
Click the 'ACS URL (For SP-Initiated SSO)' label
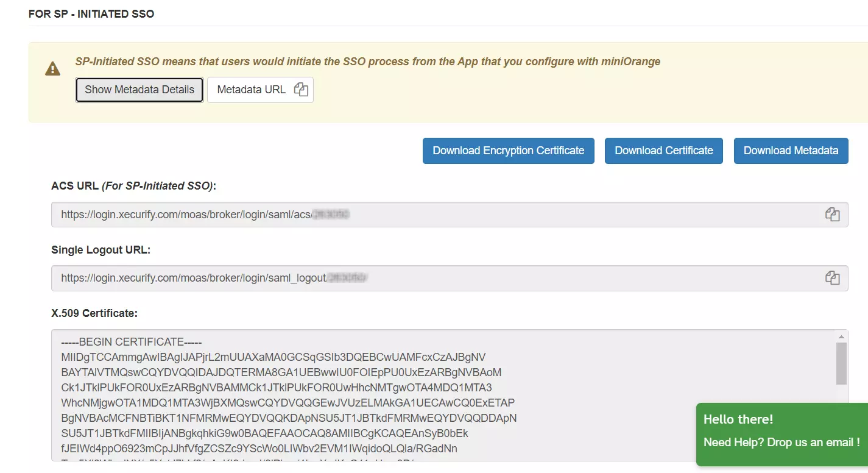(133, 186)
